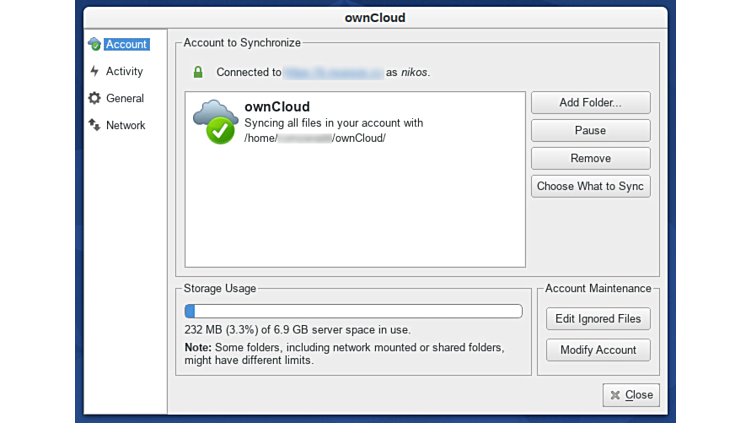Open the Account tab label

tap(127, 44)
